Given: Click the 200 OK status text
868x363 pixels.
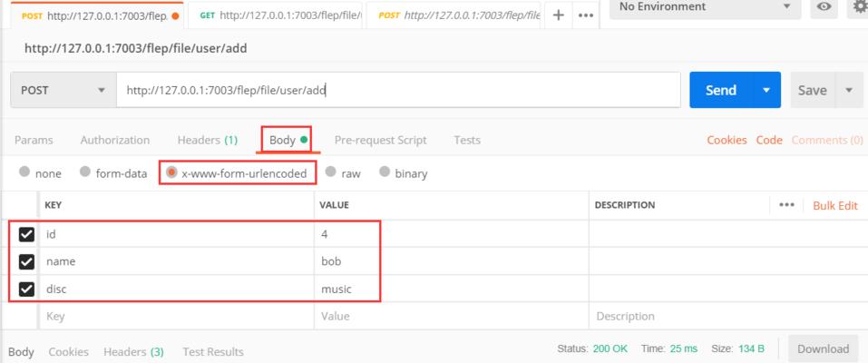Looking at the screenshot, I should (x=610, y=348).
